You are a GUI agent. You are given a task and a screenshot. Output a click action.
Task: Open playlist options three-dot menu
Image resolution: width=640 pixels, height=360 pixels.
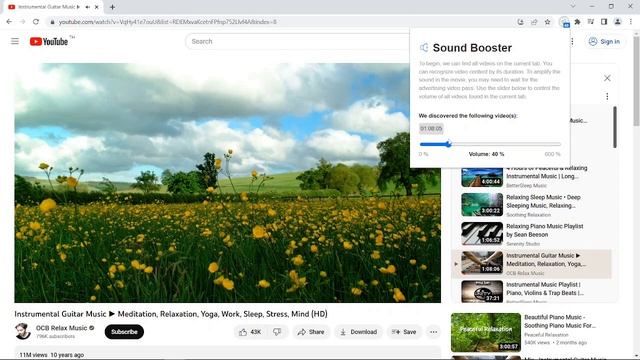click(607, 96)
